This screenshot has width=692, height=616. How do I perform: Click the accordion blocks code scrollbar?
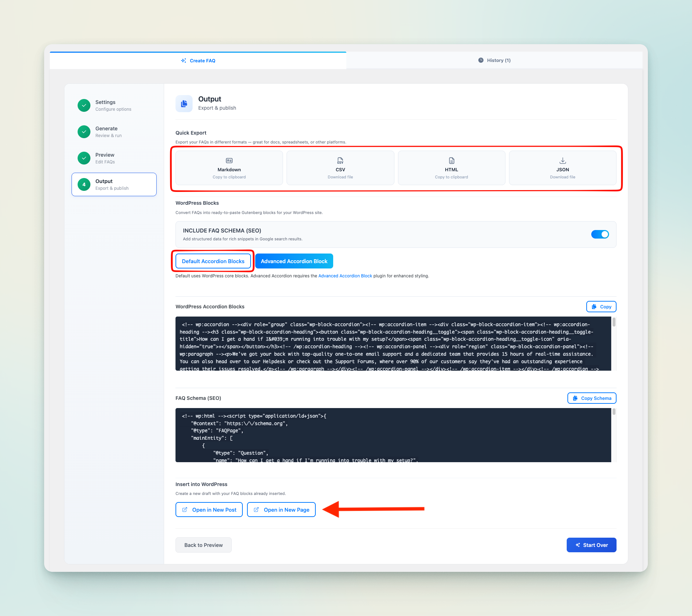[x=614, y=323]
